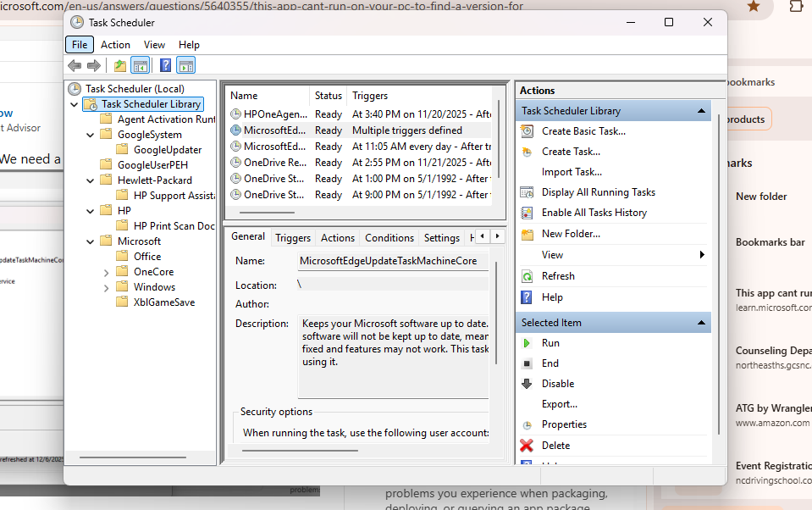Click the GoogleUpdater folder icon

[122, 150]
